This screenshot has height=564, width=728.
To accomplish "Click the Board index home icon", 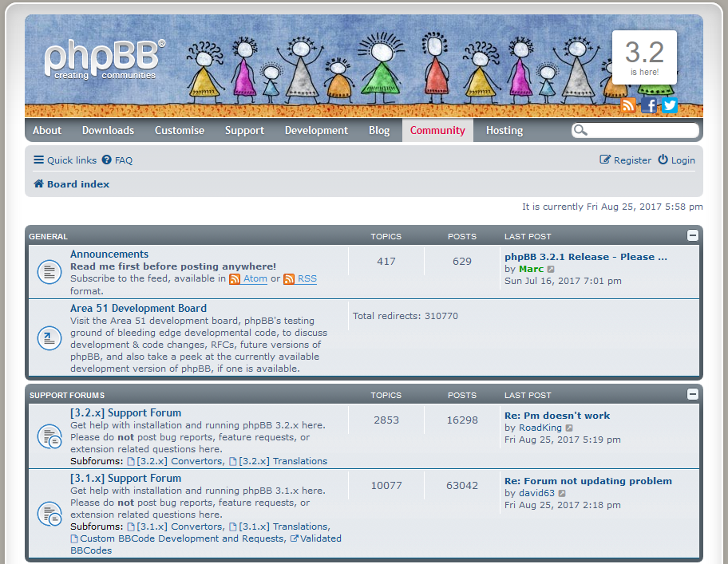I will (38, 183).
